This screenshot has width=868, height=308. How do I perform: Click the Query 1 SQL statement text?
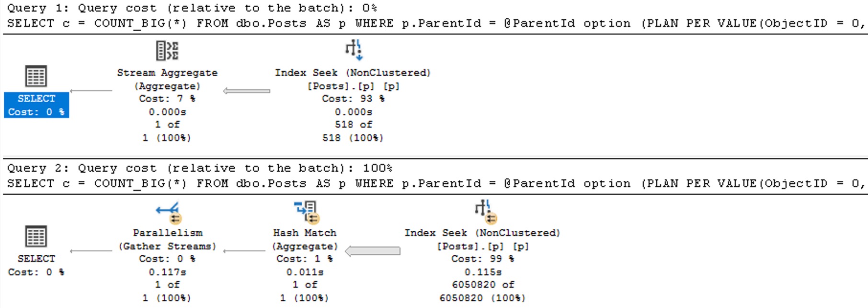[x=436, y=24]
